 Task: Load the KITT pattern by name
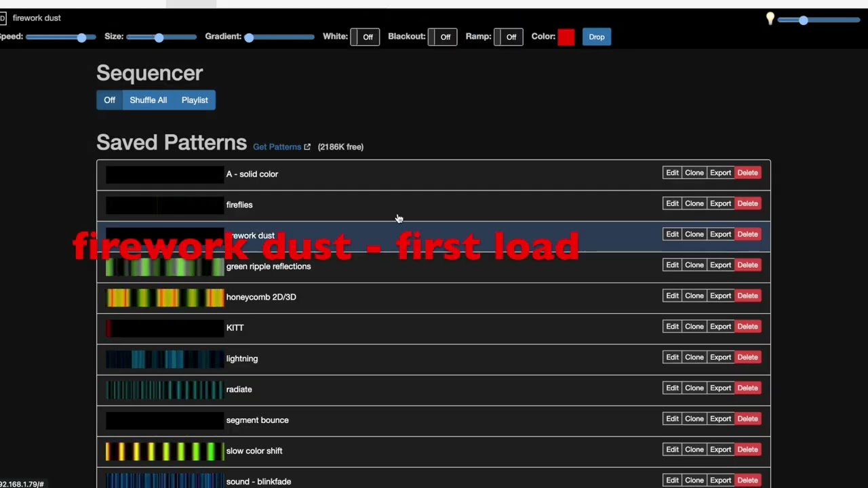[235, 327]
